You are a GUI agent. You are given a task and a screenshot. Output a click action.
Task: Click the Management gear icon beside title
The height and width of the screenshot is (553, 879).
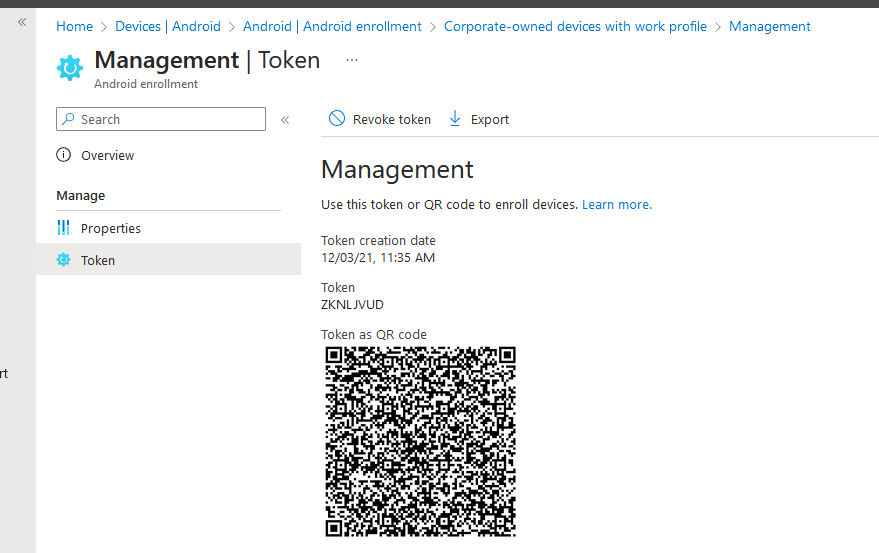click(70, 68)
